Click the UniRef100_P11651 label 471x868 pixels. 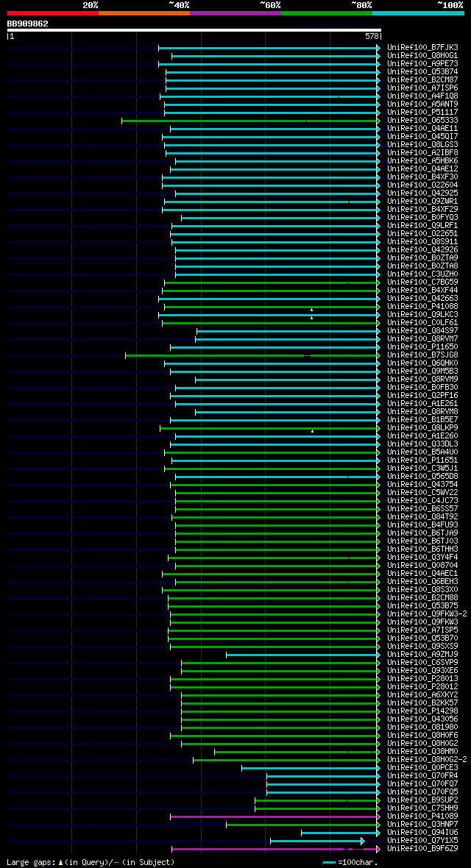[422, 460]
